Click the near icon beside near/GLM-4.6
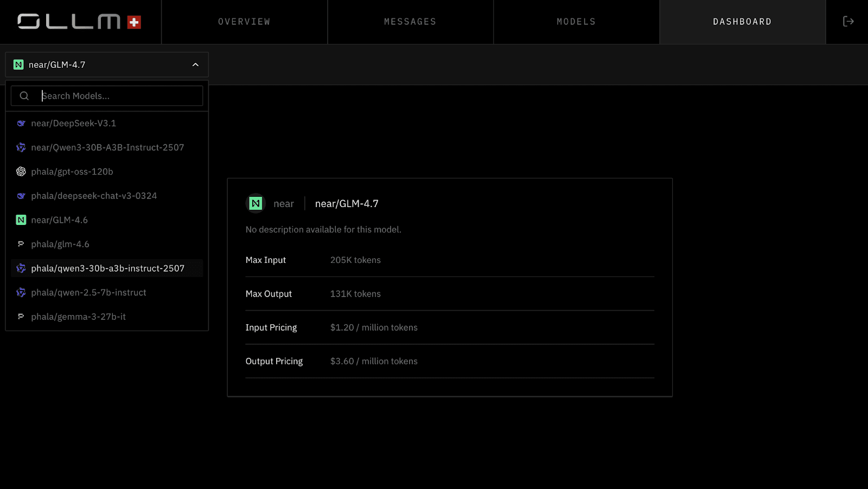 click(21, 220)
